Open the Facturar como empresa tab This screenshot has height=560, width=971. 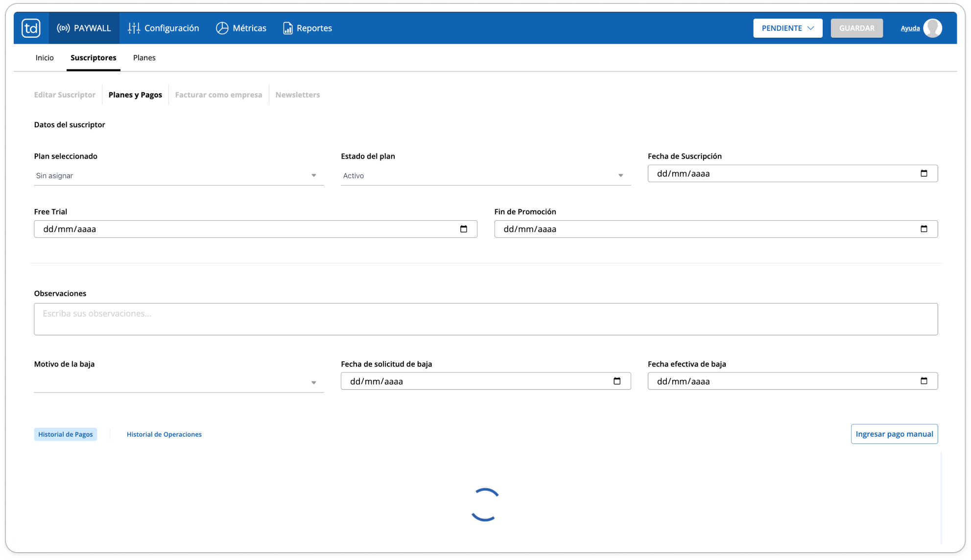pos(218,95)
